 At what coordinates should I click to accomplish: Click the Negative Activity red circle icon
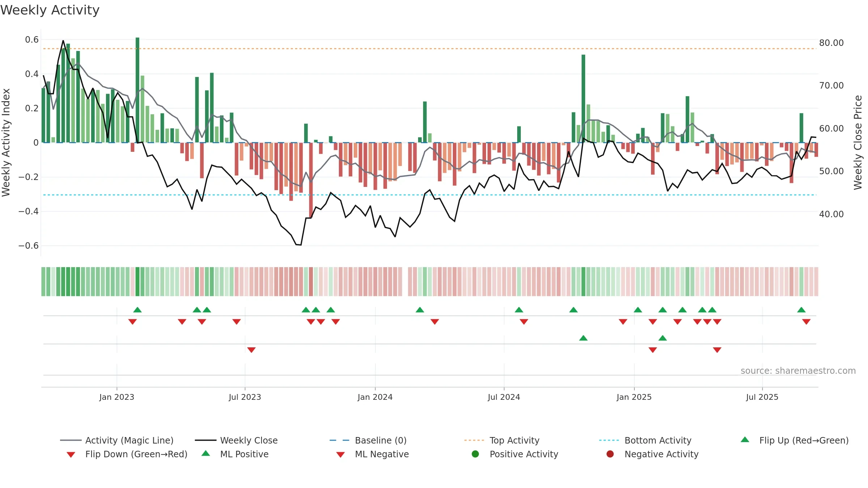610,454
